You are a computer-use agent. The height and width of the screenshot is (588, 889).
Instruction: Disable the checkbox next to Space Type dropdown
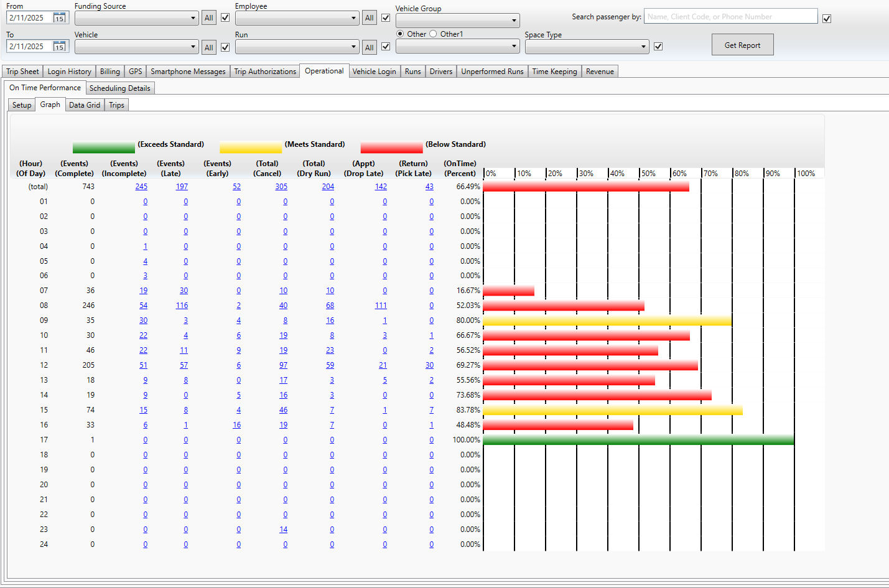click(x=658, y=46)
